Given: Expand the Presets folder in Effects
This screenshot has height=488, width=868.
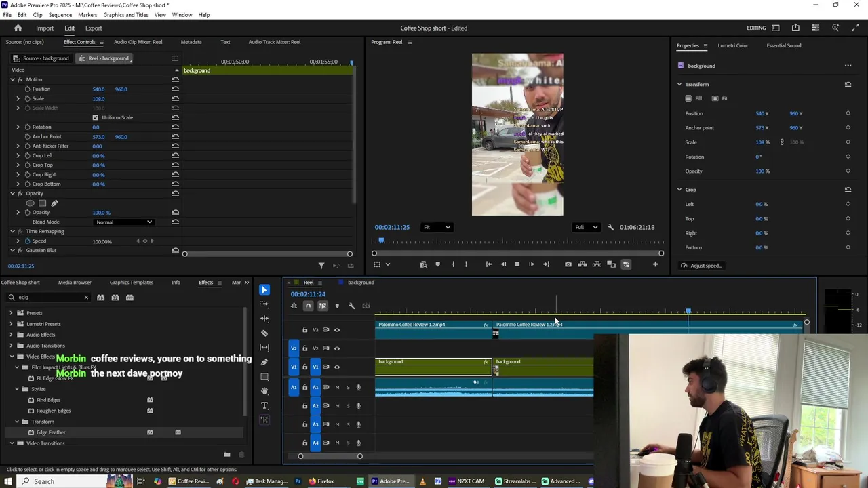Looking at the screenshot, I should pos(11,313).
